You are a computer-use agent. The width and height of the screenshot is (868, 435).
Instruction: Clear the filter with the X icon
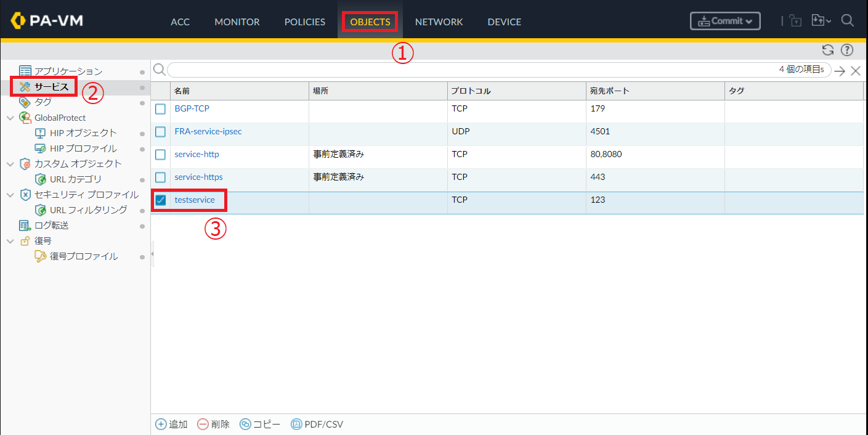[855, 70]
